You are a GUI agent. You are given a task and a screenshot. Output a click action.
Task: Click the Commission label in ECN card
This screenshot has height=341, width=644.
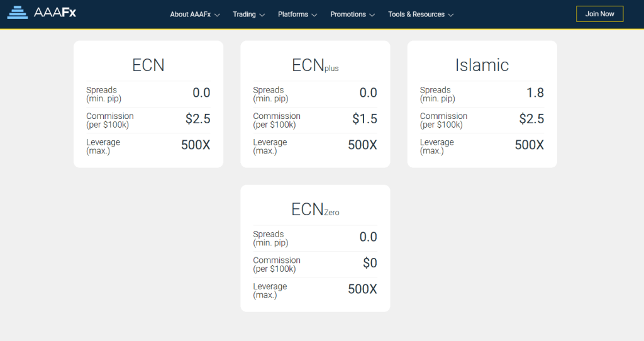pyautogui.click(x=110, y=120)
